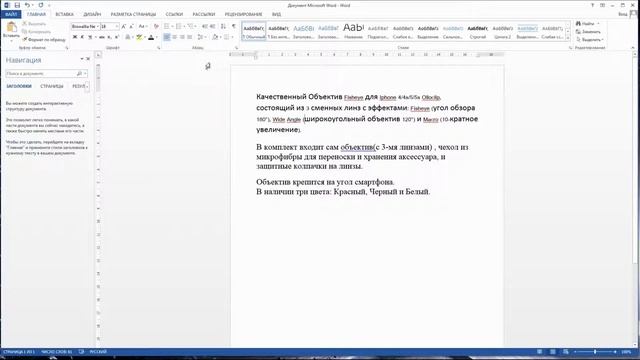Apply the Строгий style

coord(478,31)
